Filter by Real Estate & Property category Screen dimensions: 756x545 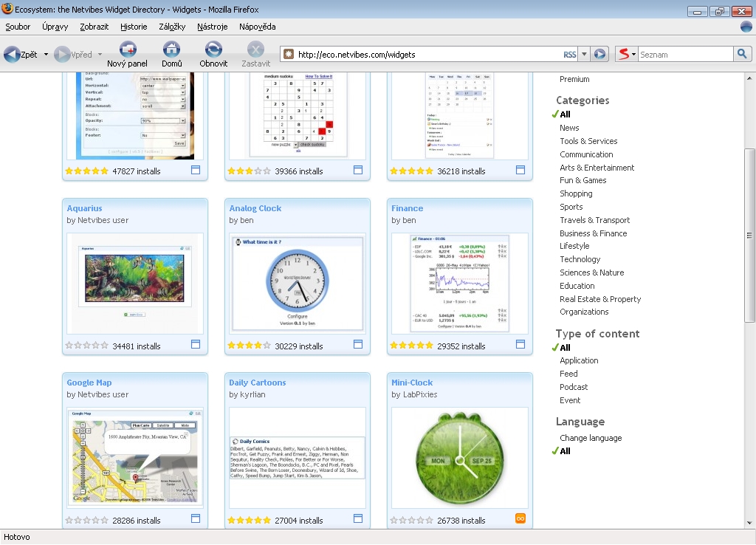click(x=600, y=299)
